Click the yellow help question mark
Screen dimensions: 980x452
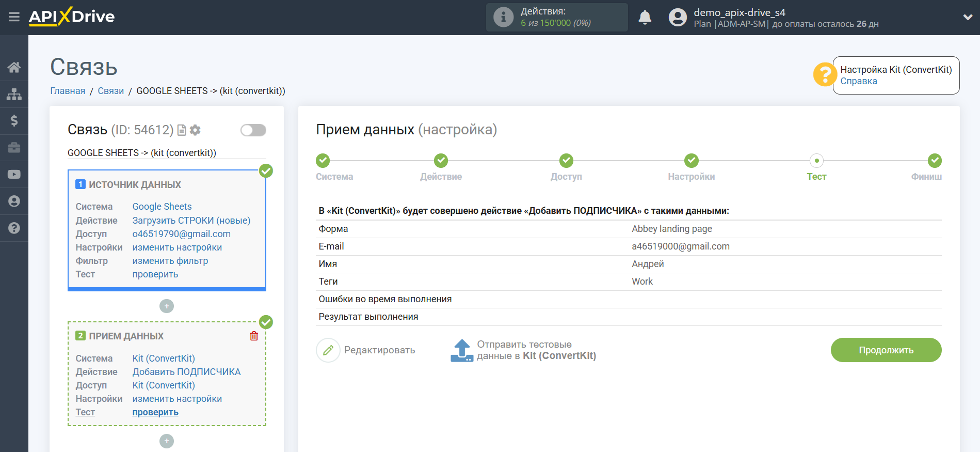825,74
